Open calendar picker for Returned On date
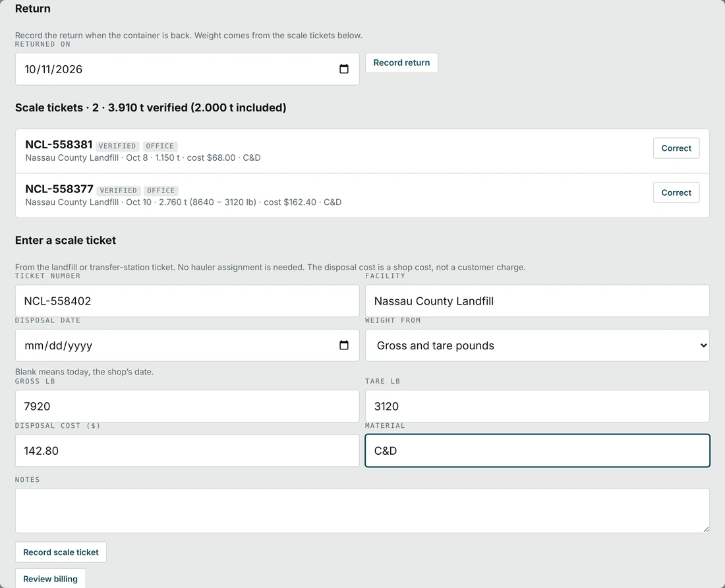 point(343,69)
